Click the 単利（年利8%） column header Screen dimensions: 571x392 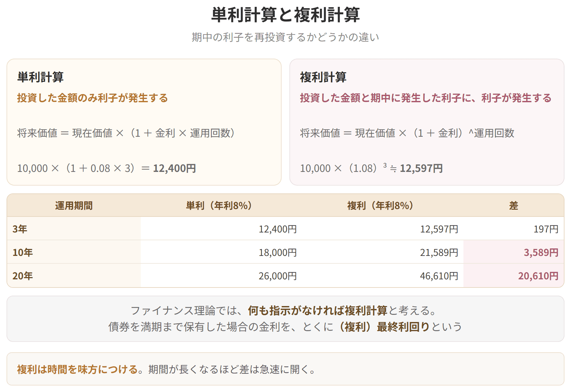[221, 206]
